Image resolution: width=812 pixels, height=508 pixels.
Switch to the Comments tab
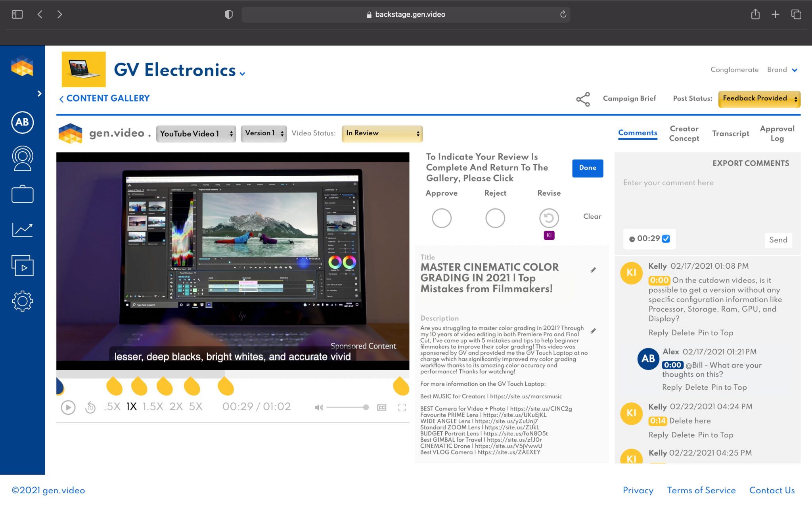coord(638,133)
